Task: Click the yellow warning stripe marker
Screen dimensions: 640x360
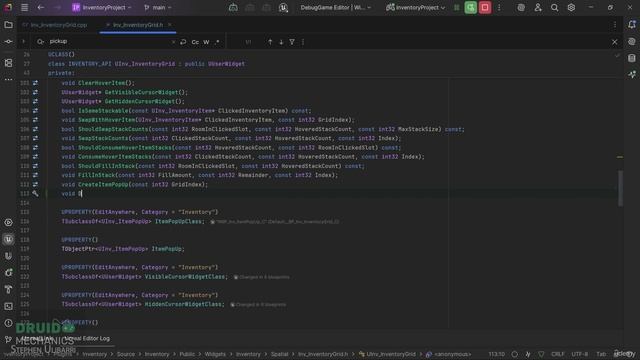Action: [620, 157]
